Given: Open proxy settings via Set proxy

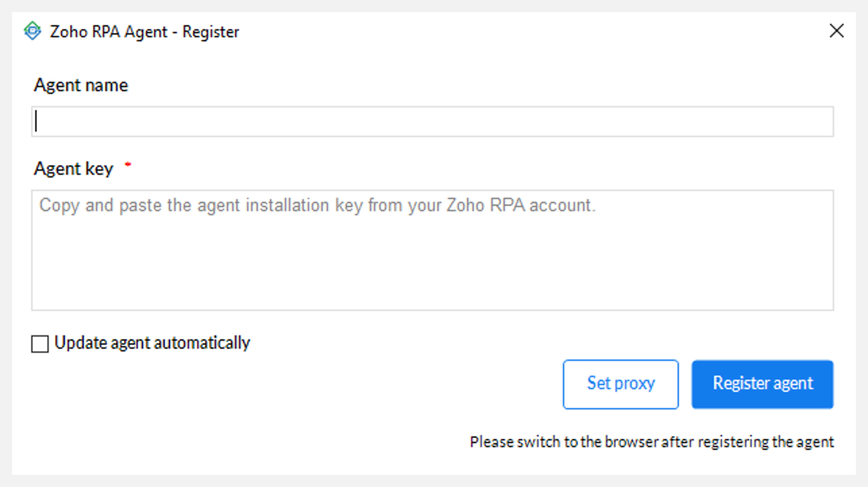Looking at the screenshot, I should click(x=621, y=384).
